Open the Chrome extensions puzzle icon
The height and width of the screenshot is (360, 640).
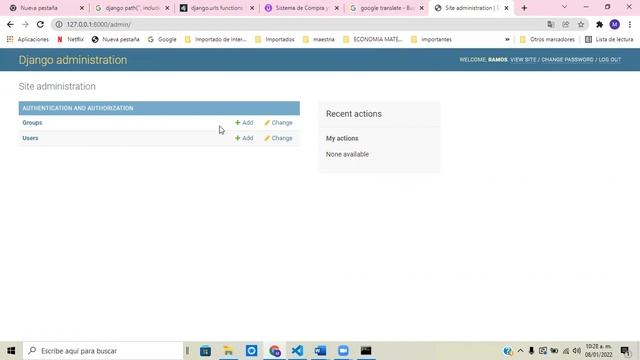(599, 24)
